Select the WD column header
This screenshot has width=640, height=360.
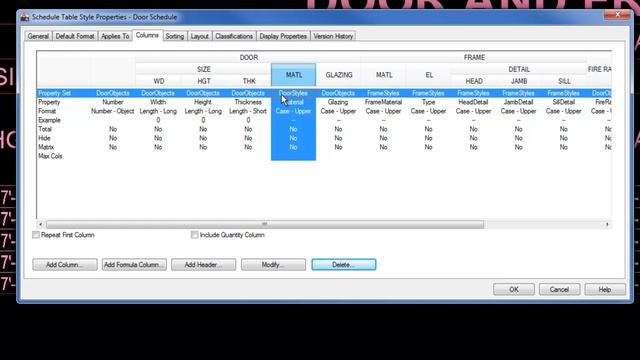[x=158, y=81]
